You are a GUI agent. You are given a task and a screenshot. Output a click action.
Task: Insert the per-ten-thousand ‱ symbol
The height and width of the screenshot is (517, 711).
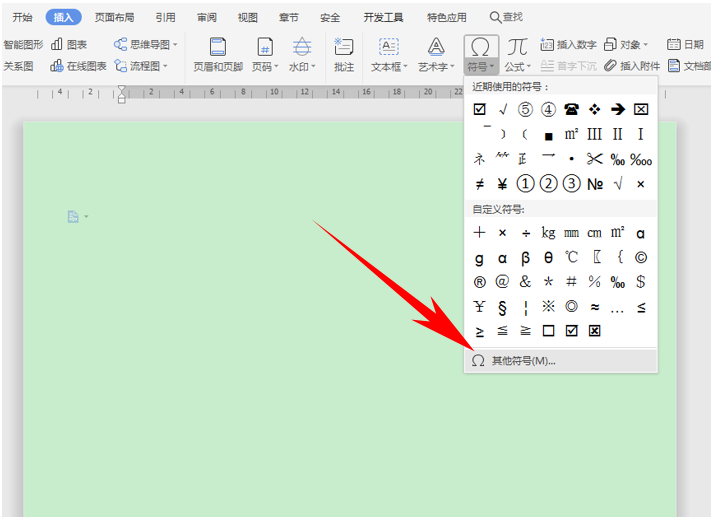pyautogui.click(x=641, y=160)
